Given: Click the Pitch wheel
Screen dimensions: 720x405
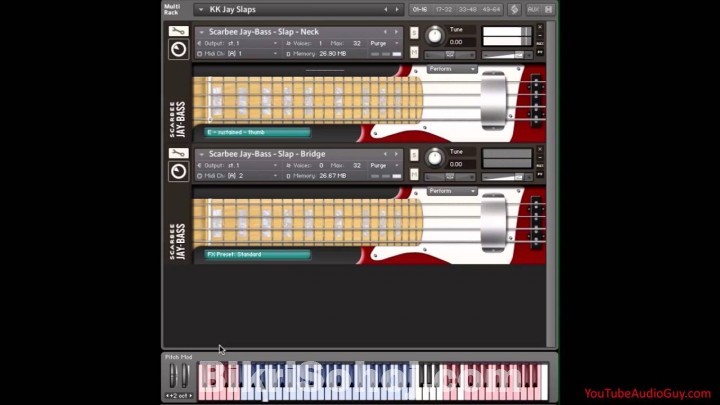Looking at the screenshot, I should (x=173, y=376).
